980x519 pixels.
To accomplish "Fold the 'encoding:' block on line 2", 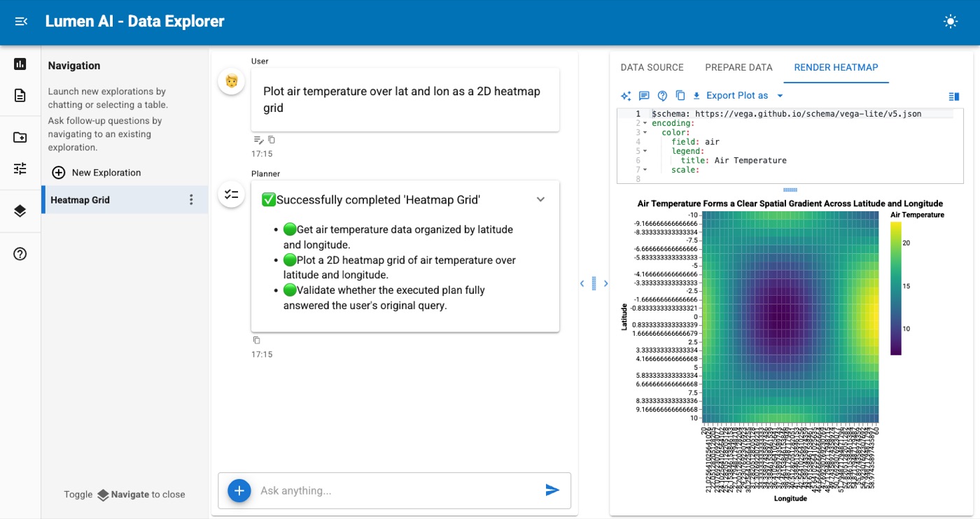I will [645, 123].
